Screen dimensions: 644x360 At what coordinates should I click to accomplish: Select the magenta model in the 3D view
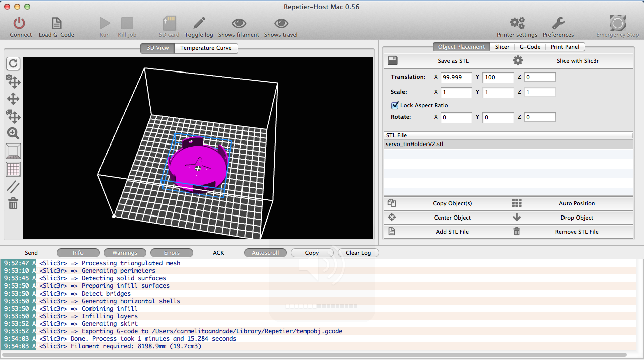(198, 165)
